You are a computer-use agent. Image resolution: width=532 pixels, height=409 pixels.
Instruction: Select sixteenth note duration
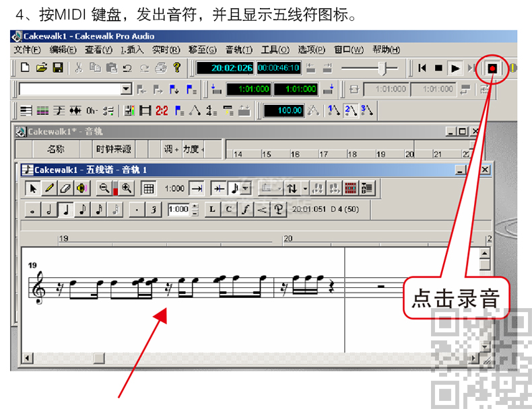click(99, 210)
